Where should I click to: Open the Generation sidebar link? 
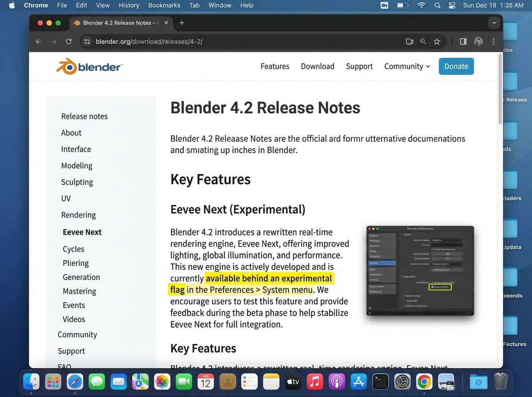coord(82,277)
